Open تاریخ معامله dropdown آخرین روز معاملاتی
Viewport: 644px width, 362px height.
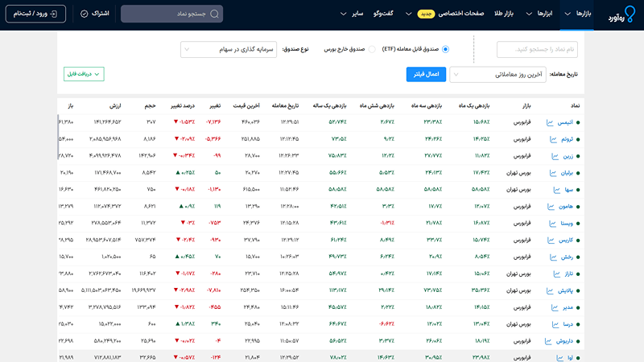coord(497,75)
